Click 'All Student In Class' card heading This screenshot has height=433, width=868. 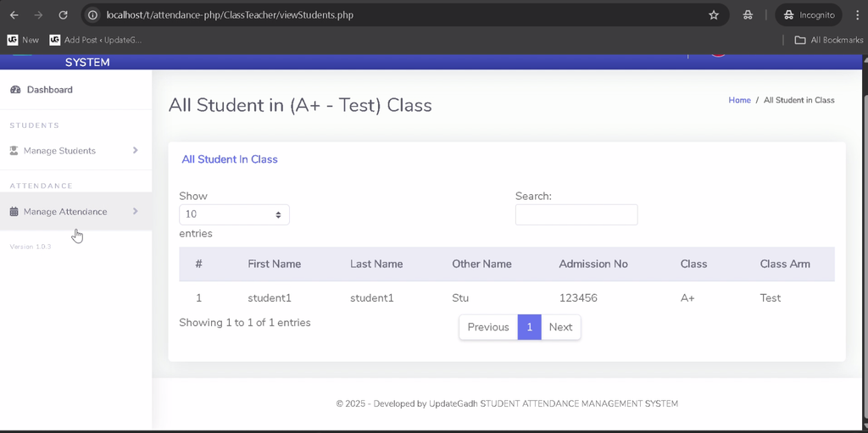(x=230, y=159)
